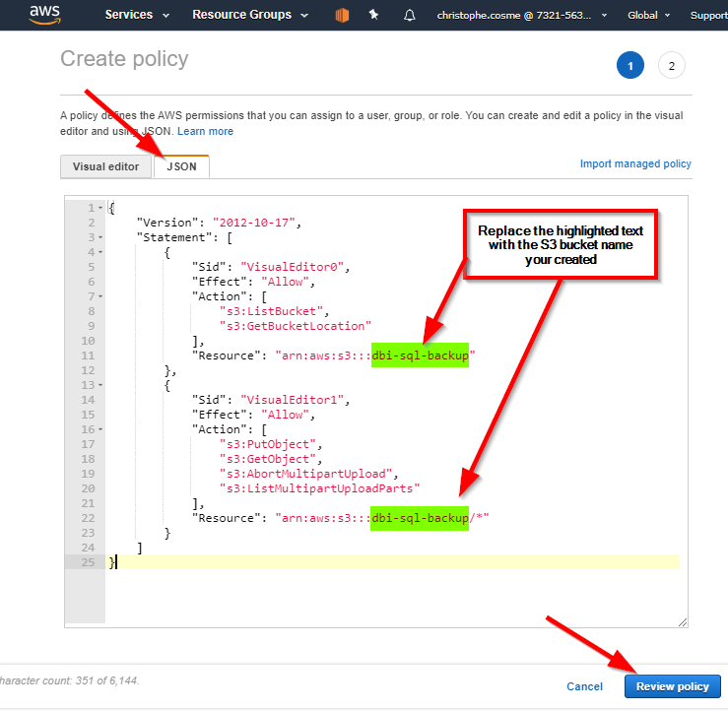Open the orange Resource Groups cube icon

pyautogui.click(x=342, y=16)
